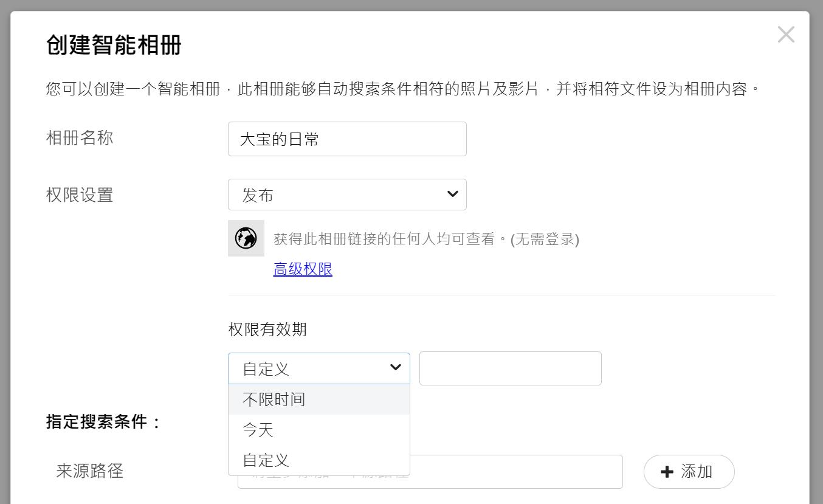Choose 今天 as the permission validity

pyautogui.click(x=258, y=430)
